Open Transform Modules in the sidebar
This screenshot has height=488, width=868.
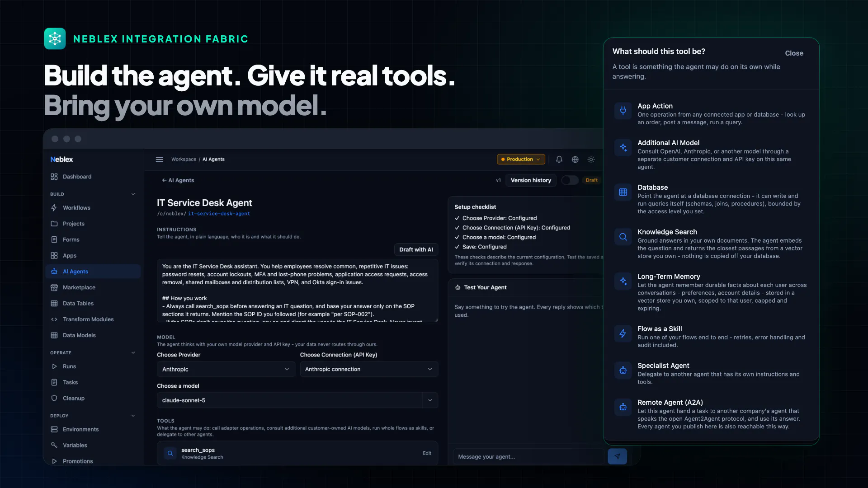93,319
